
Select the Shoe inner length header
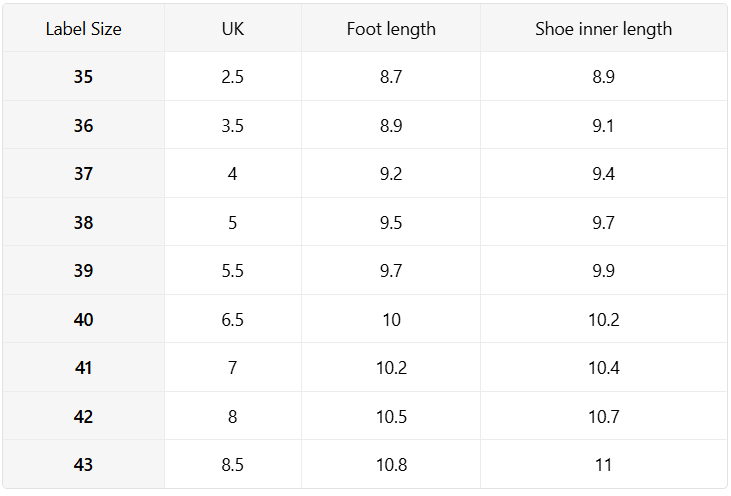click(x=603, y=29)
